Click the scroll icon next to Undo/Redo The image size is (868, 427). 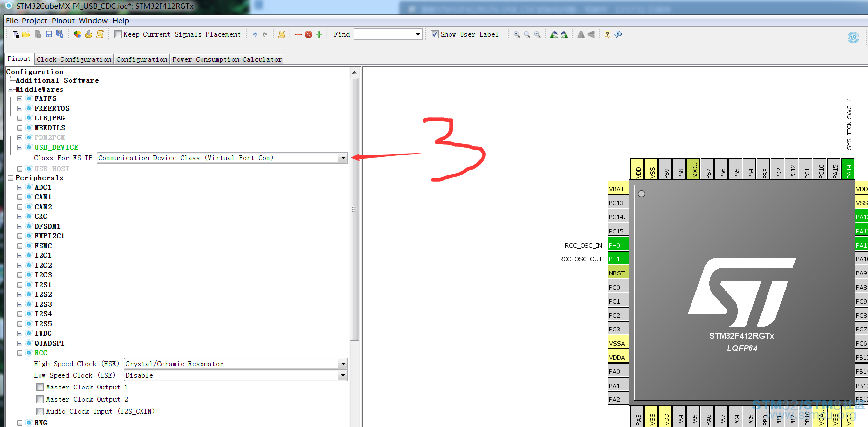tap(282, 35)
